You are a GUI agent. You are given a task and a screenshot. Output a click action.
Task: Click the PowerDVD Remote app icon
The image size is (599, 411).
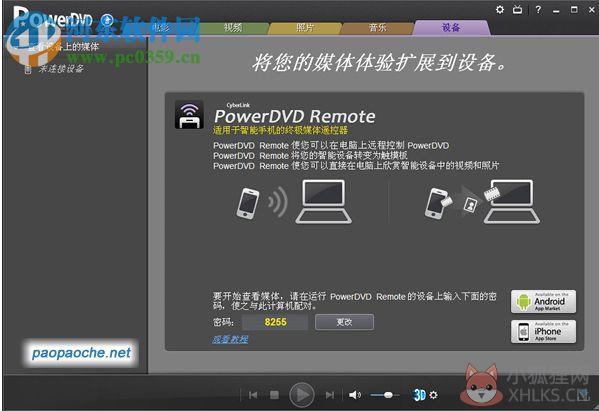pos(189,115)
